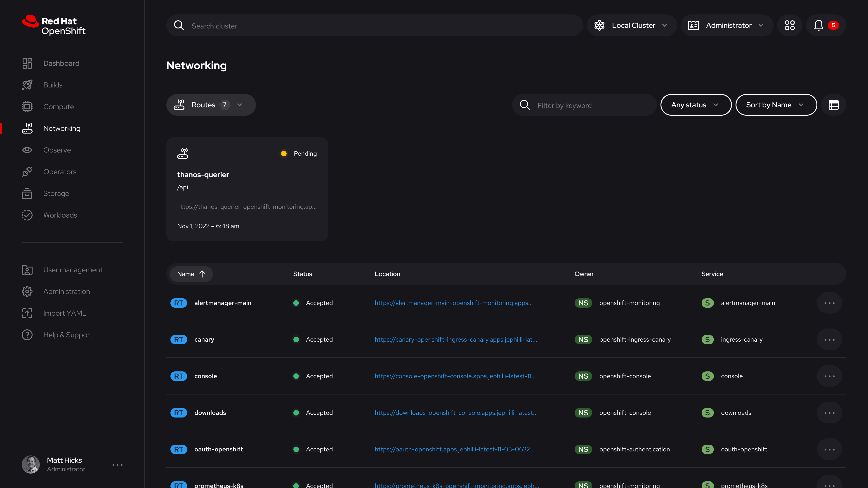
Task: Click the openshift-authentication owner name
Action: tap(634, 449)
